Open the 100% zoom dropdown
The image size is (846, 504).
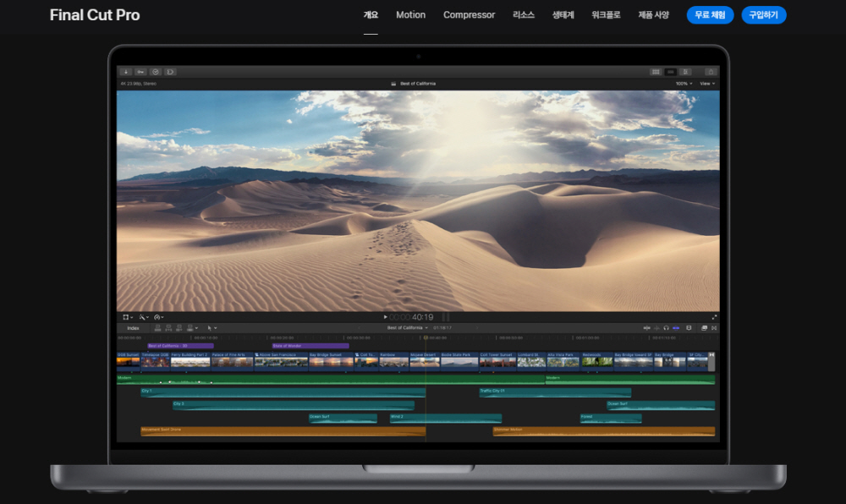684,84
